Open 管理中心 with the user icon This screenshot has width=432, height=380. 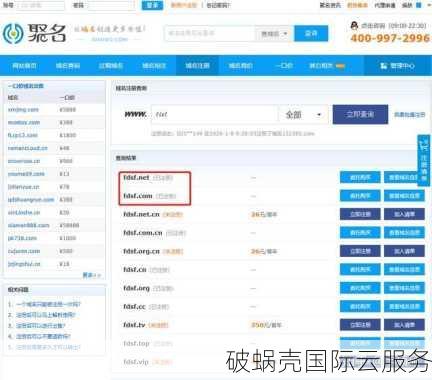click(397, 66)
